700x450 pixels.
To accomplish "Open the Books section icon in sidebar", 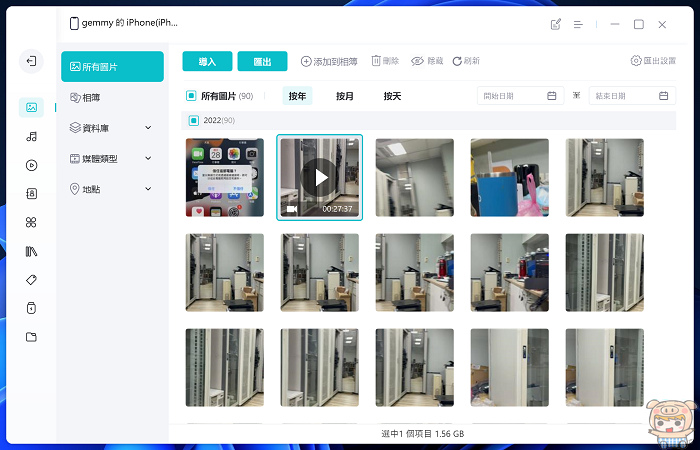I will coord(31,251).
